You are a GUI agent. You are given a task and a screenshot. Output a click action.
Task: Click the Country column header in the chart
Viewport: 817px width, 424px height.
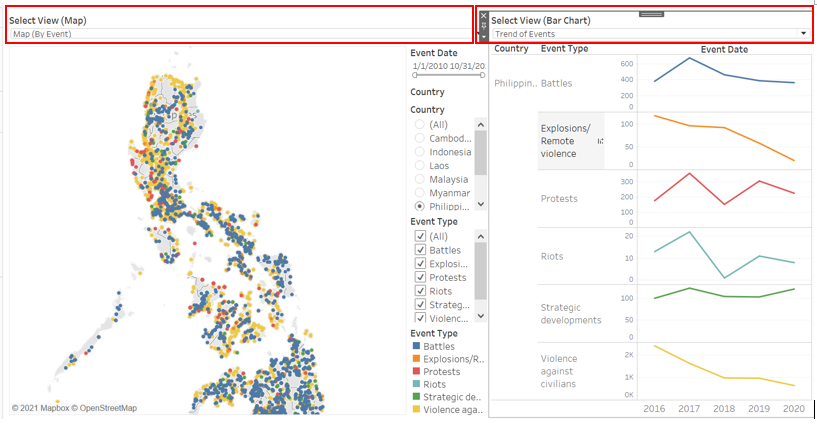coord(511,49)
